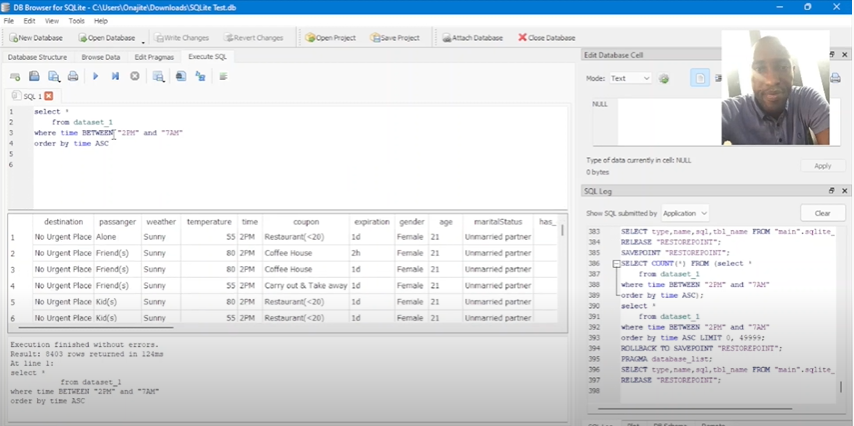This screenshot has width=854, height=426.
Task: Open the Open Database dropdown arrow
Action: click(143, 40)
